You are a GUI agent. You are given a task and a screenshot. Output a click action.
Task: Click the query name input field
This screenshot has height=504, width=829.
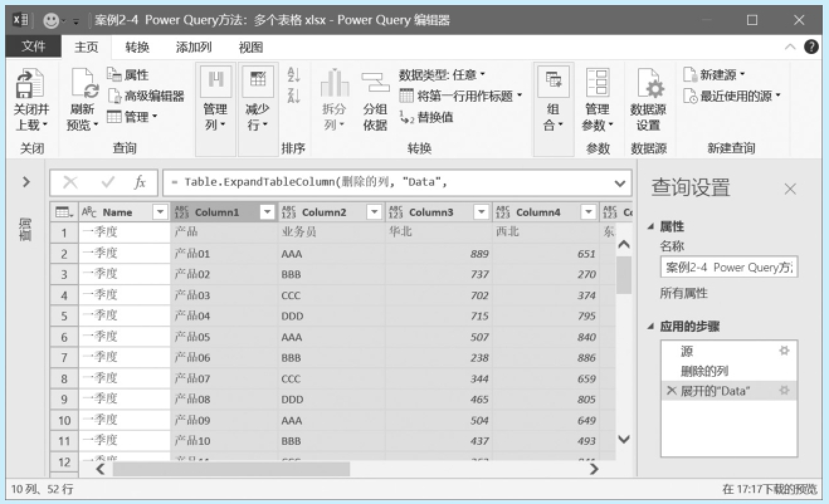728,268
